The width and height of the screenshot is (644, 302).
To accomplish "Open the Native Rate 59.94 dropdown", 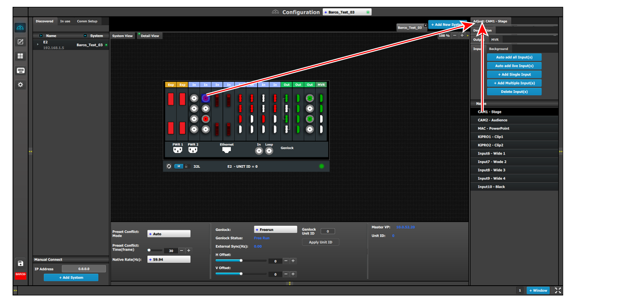I will click(169, 259).
